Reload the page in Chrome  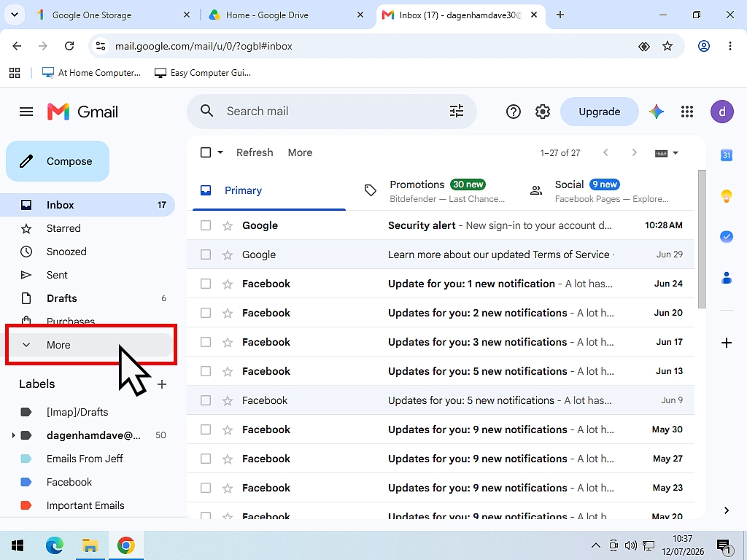coord(69,46)
